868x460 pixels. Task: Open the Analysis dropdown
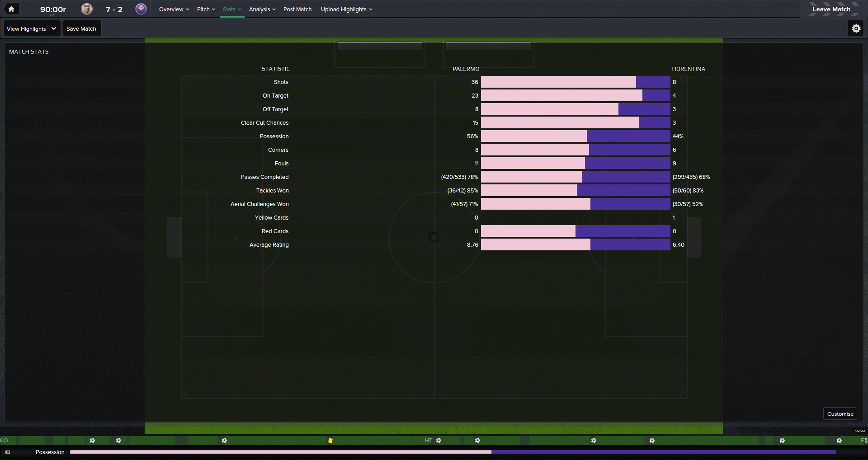click(262, 9)
